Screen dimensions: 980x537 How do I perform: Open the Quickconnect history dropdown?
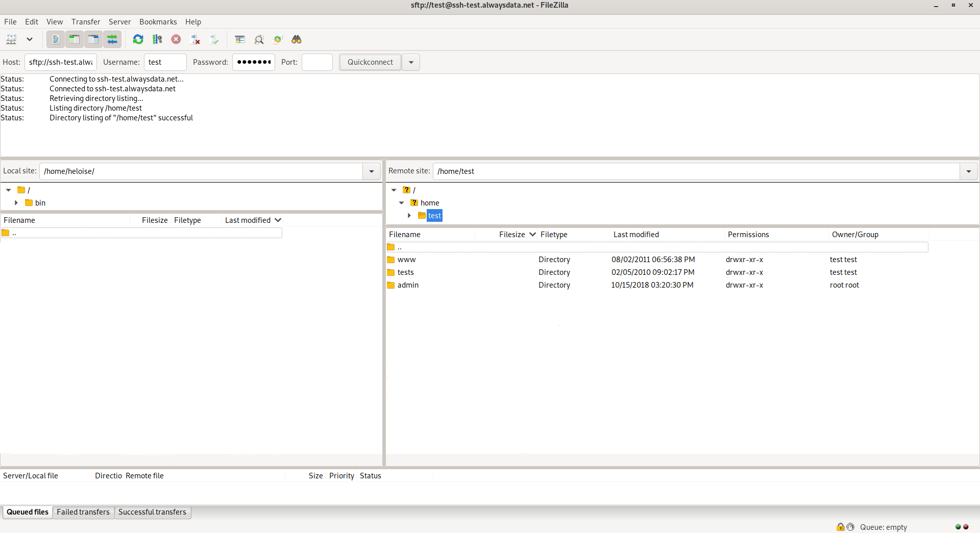point(411,62)
